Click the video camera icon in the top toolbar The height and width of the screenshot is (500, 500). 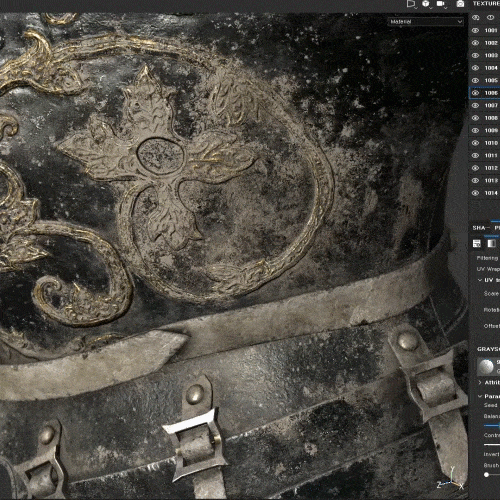(x=441, y=4)
